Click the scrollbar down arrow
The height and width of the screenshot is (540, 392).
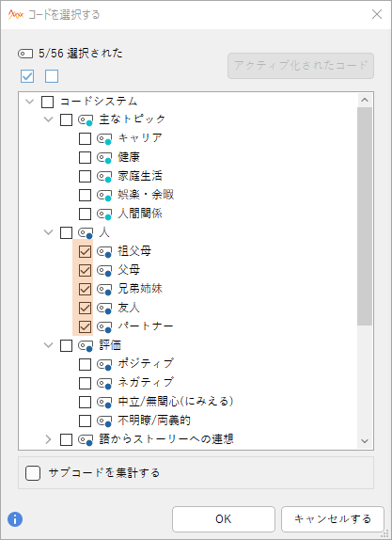coord(365,441)
